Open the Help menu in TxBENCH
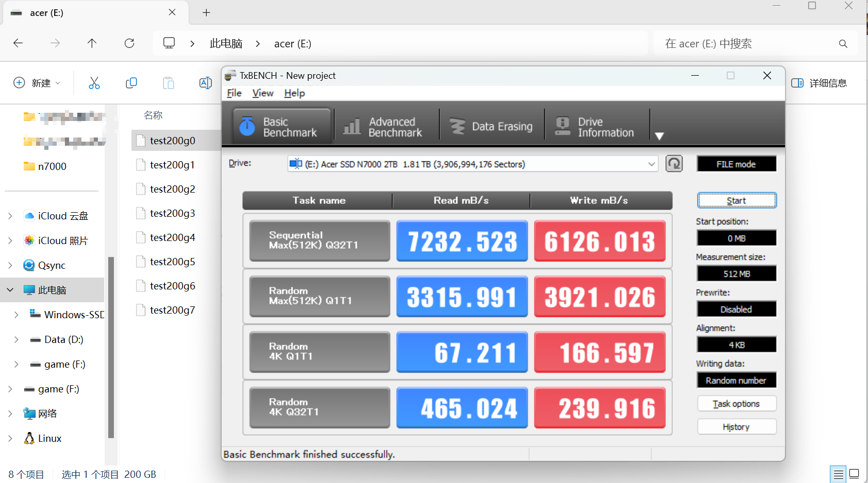Screen dimensions: 868x483 point(294,93)
